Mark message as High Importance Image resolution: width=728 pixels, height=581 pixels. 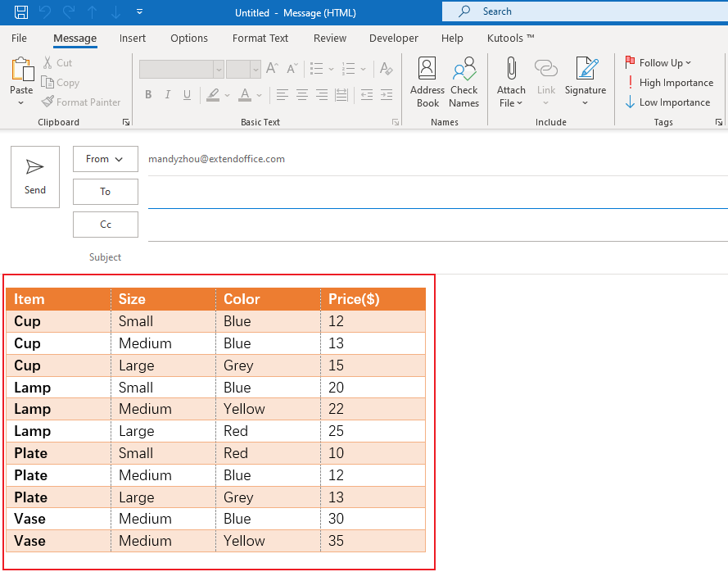[x=670, y=82]
